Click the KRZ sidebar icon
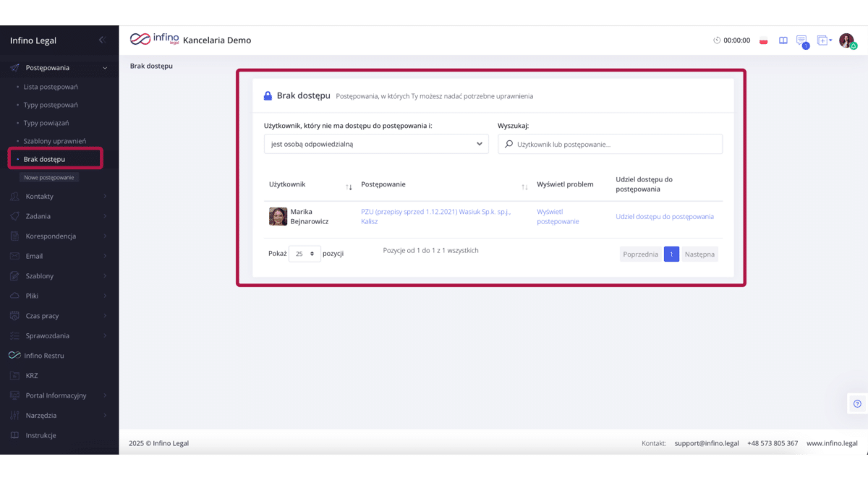 (x=14, y=375)
